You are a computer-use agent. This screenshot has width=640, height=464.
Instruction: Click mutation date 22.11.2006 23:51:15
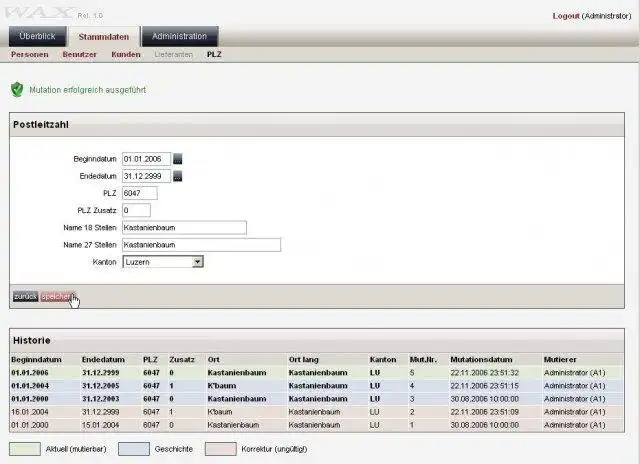click(x=484, y=386)
